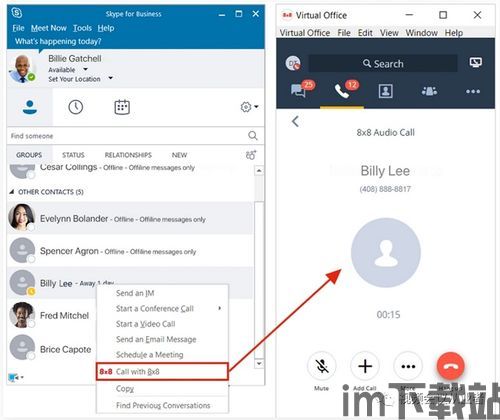Image resolution: width=500 pixels, height=420 pixels.
Task: Open the Skype options gear
Action: point(246,107)
